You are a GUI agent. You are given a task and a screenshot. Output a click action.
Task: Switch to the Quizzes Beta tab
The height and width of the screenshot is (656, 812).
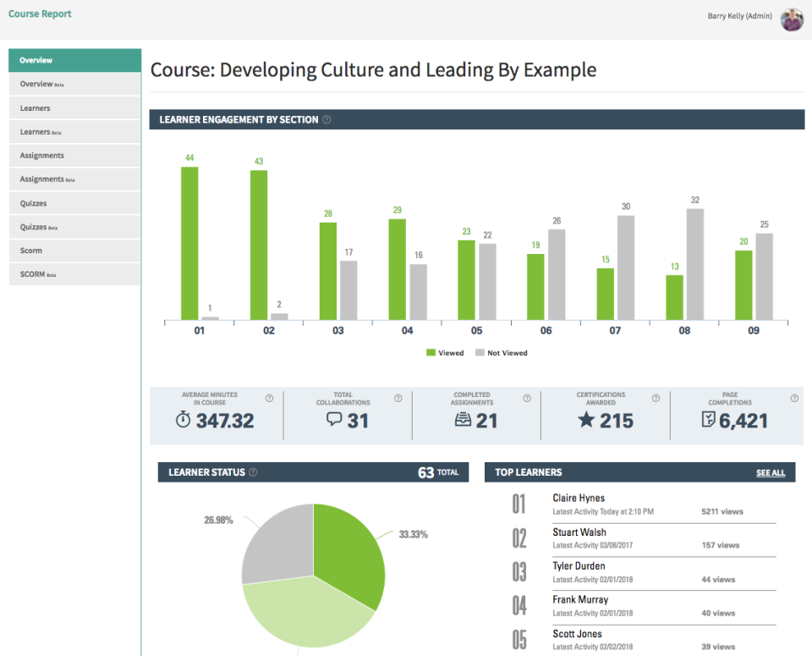(74, 227)
